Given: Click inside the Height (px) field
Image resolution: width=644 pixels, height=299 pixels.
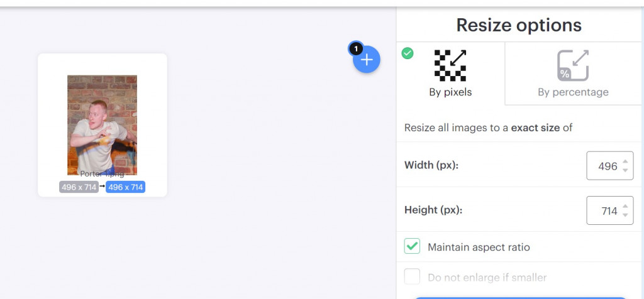Looking at the screenshot, I should click(x=610, y=210).
